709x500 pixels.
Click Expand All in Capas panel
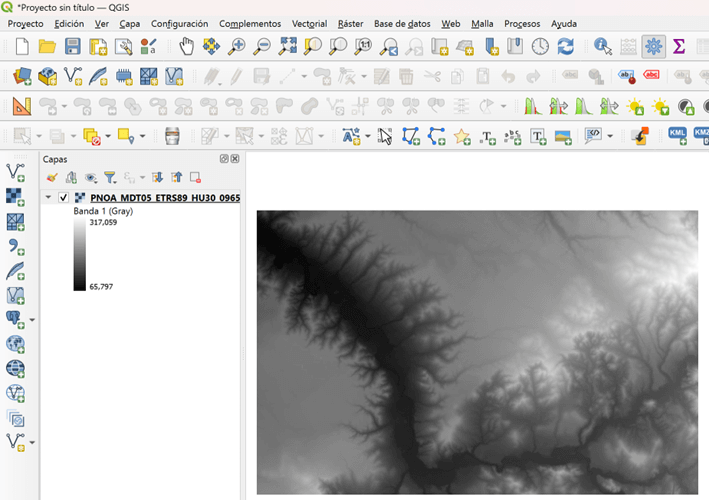[158, 178]
